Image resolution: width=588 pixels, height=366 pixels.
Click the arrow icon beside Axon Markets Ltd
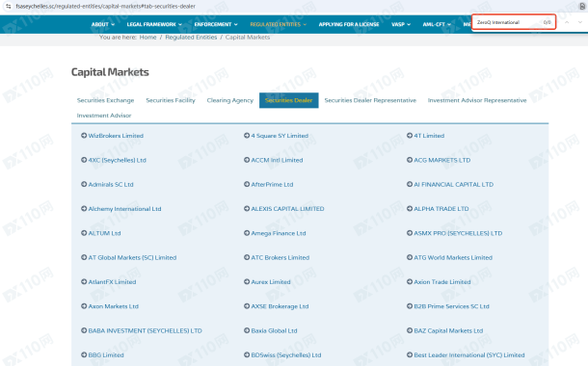point(84,305)
